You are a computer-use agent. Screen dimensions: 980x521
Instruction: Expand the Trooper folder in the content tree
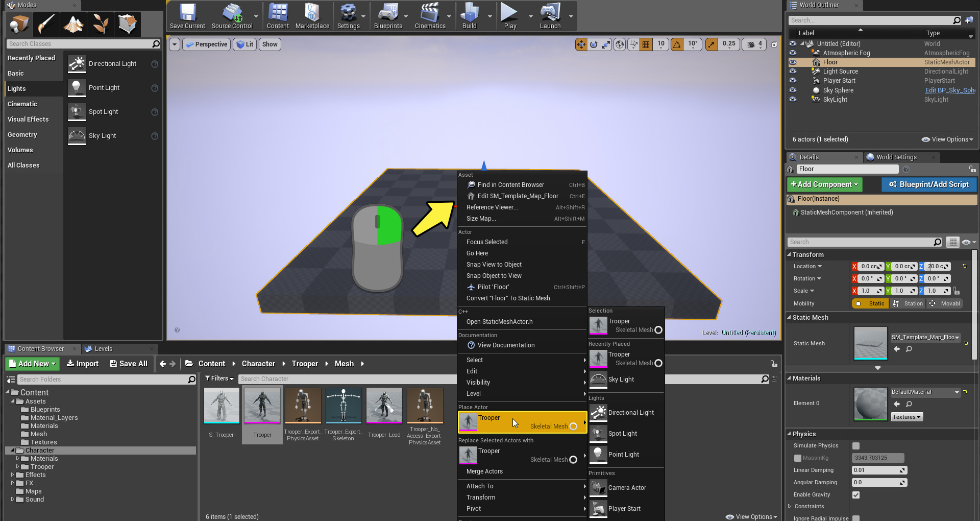click(18, 467)
